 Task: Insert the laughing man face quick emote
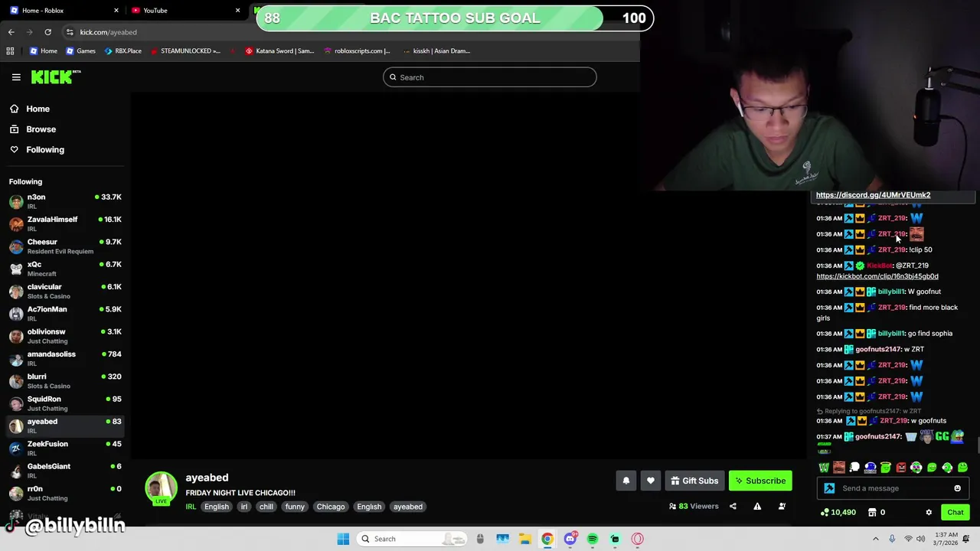pyautogui.click(x=839, y=468)
